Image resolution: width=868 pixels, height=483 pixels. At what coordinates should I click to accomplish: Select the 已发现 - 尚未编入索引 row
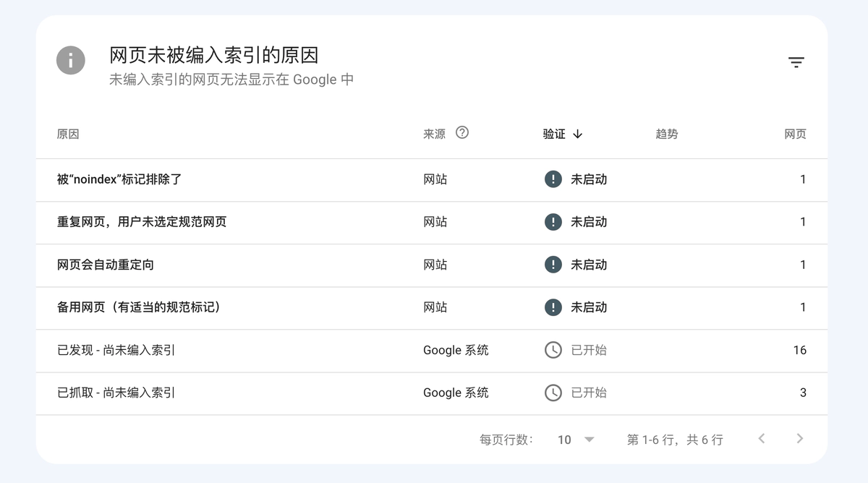tap(116, 350)
